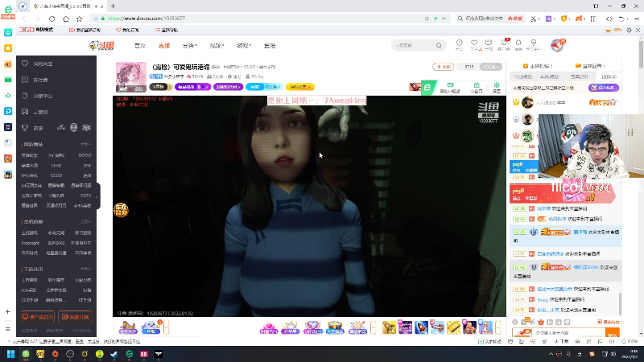Collapse the left sidebar with its edge arrow

coord(97,196)
